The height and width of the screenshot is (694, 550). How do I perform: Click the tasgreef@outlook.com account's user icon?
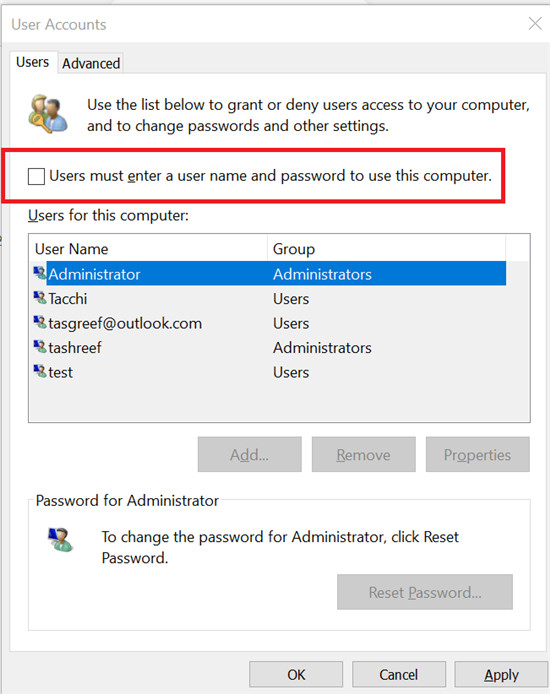pyautogui.click(x=40, y=322)
